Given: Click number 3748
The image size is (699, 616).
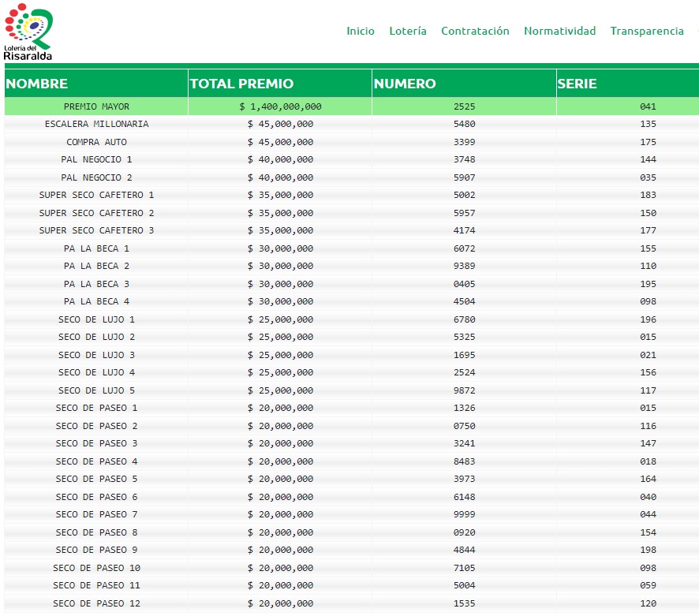Looking at the screenshot, I should point(464,159).
